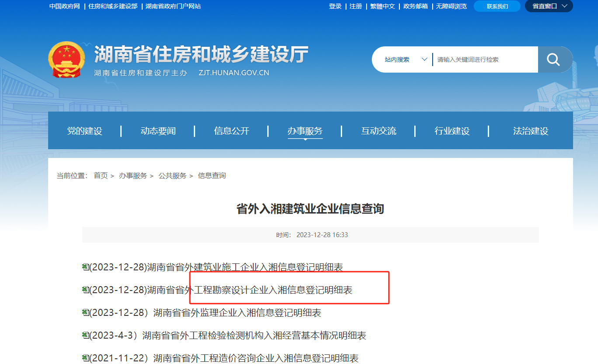Select the 办事服务 nav item
The width and height of the screenshot is (598, 364).
[305, 131]
